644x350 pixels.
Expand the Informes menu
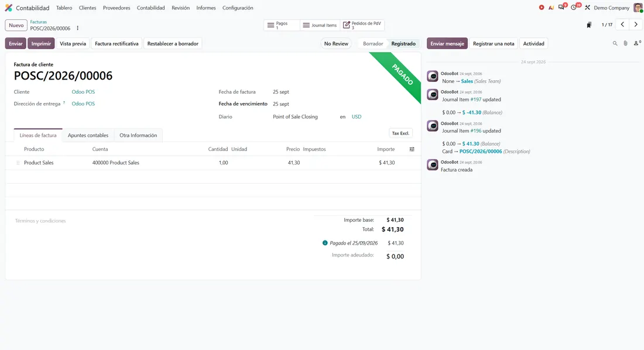point(205,8)
